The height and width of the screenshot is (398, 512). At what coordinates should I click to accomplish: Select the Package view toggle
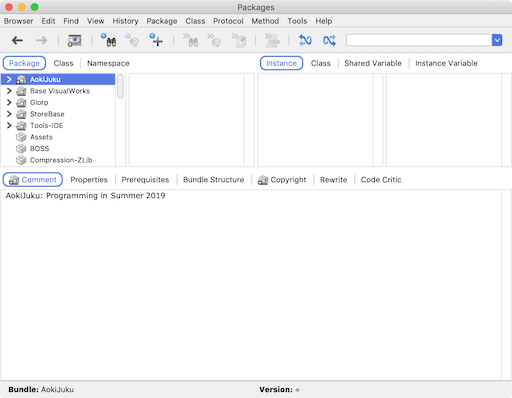tap(24, 63)
